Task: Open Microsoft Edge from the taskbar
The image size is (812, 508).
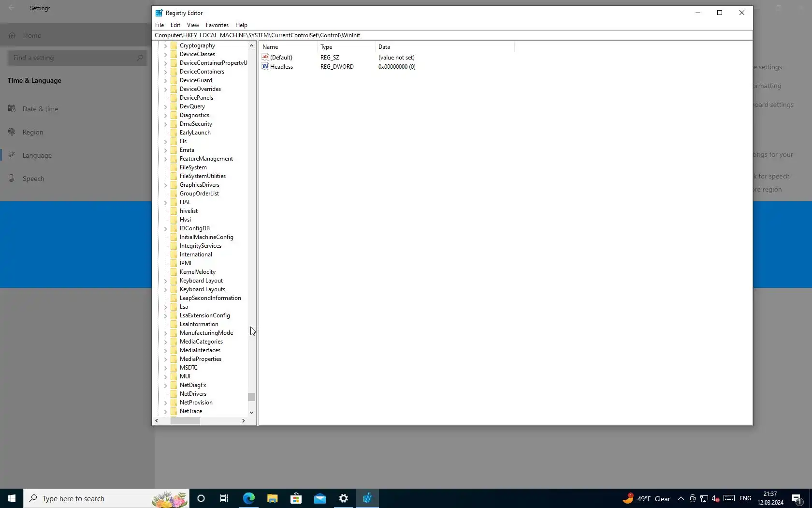Action: (x=249, y=498)
